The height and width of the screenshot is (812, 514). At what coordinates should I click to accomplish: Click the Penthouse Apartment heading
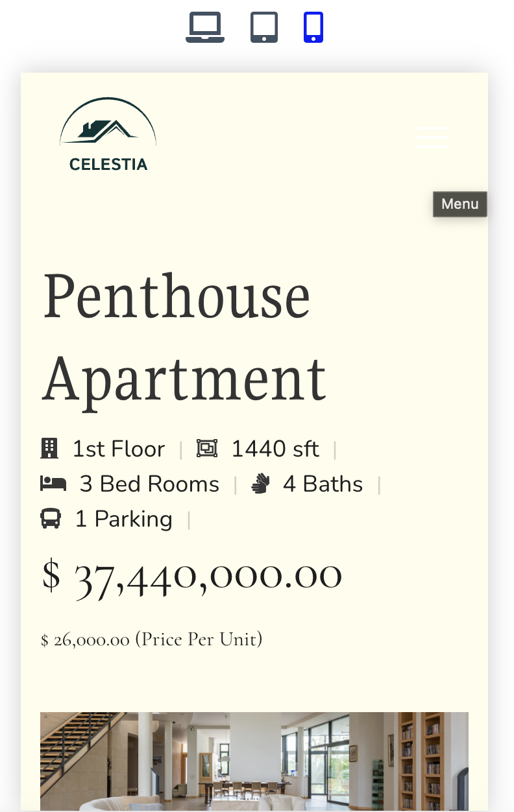185,336
